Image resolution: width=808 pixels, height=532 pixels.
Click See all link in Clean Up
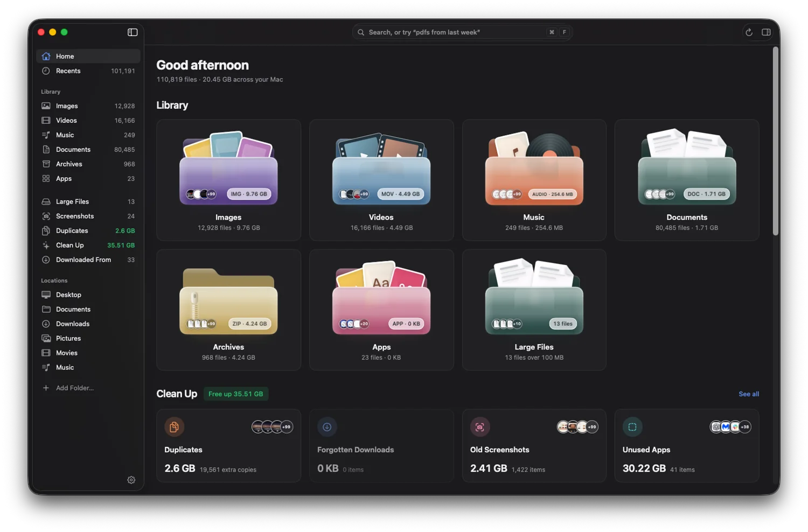pos(749,394)
